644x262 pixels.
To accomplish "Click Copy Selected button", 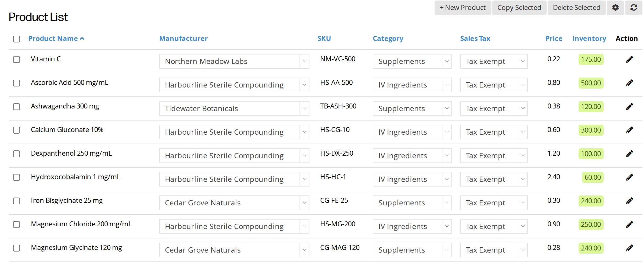I will click(x=519, y=8).
